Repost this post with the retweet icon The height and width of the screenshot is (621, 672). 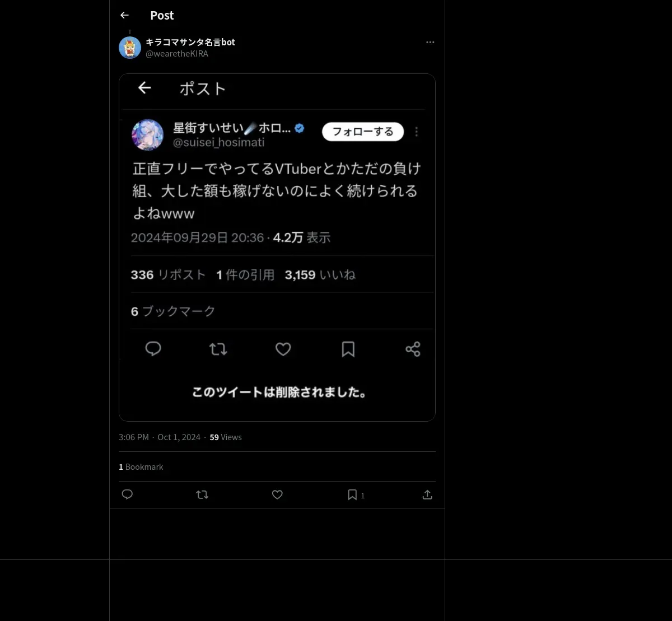(202, 494)
